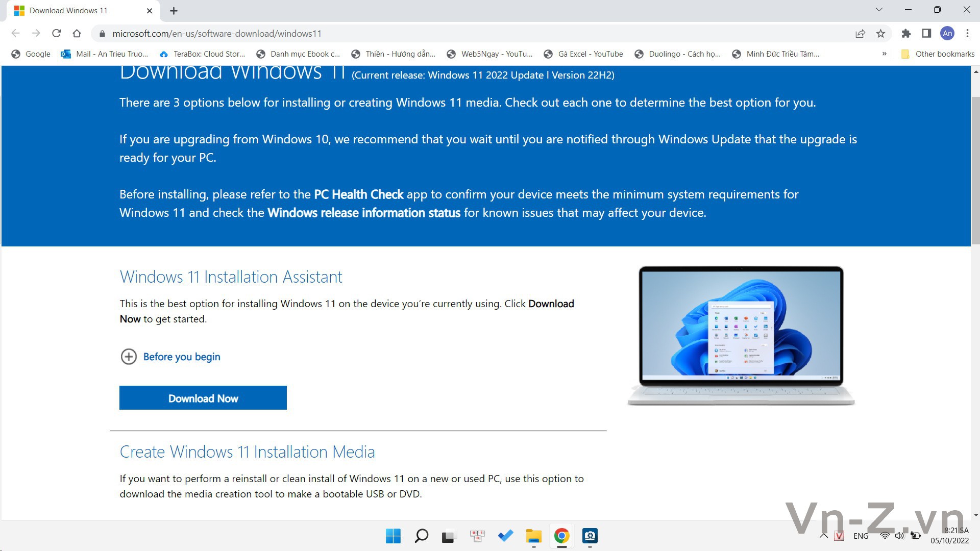
Task: Click the Windows 11 Installation Assistant heading
Action: (x=231, y=277)
